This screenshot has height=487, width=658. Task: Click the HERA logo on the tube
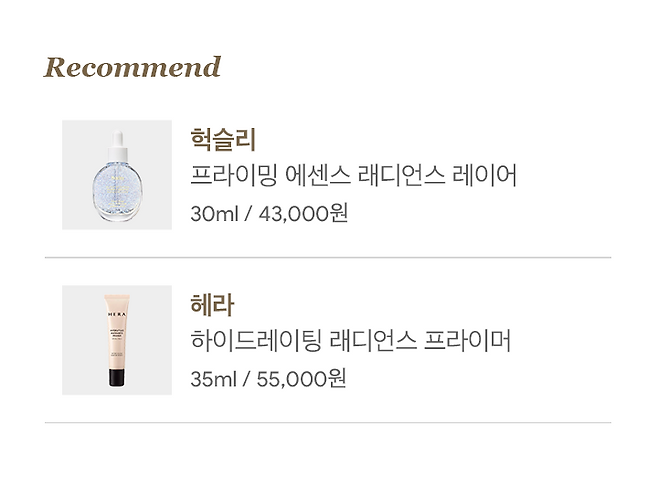[117, 314]
